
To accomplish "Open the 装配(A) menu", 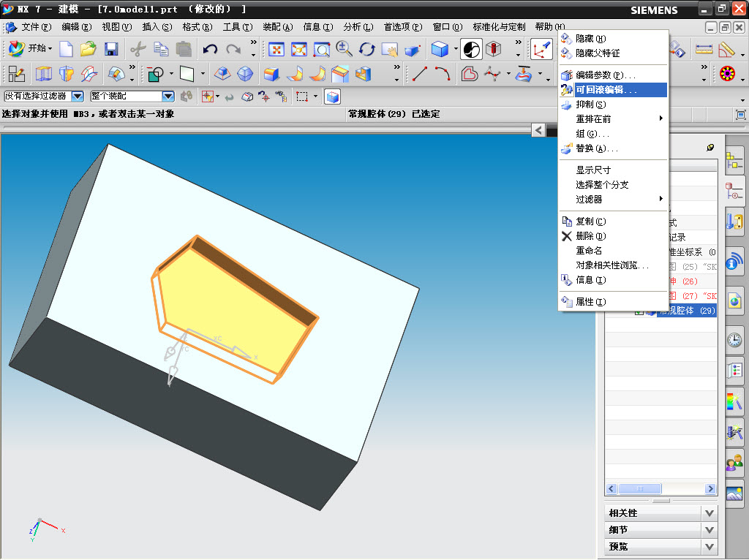I will 277,27.
